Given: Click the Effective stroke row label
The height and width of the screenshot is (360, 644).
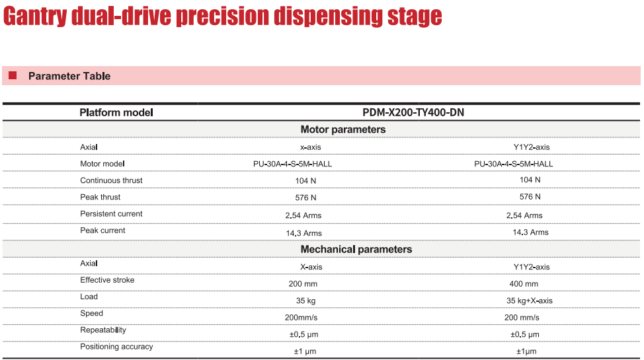Looking at the screenshot, I should (107, 280).
